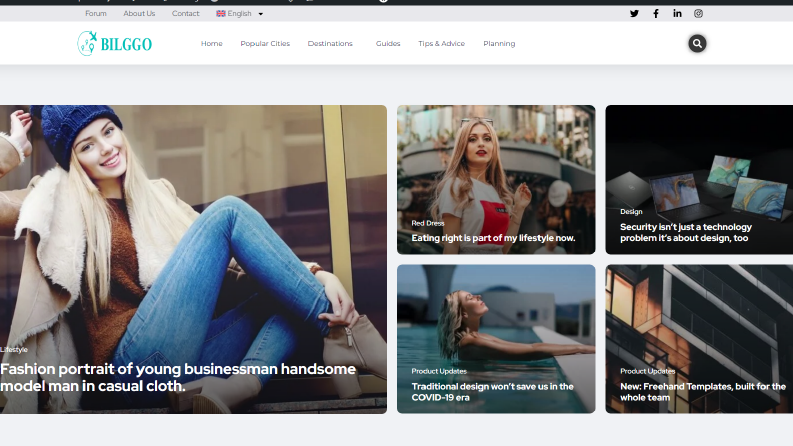Viewport: 793px width, 446px height.
Task: Open the Forum link in top bar
Action: tap(96, 14)
